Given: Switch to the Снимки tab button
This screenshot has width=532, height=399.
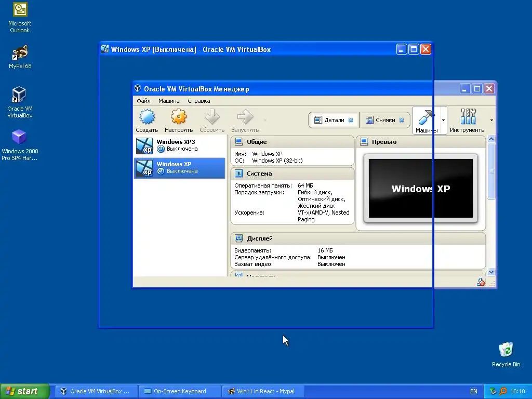Looking at the screenshot, I should (385, 120).
